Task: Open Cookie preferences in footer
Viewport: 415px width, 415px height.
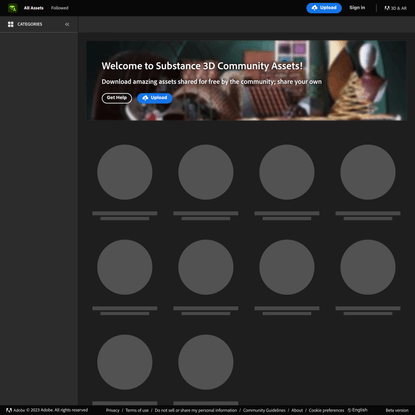Action: [326, 410]
